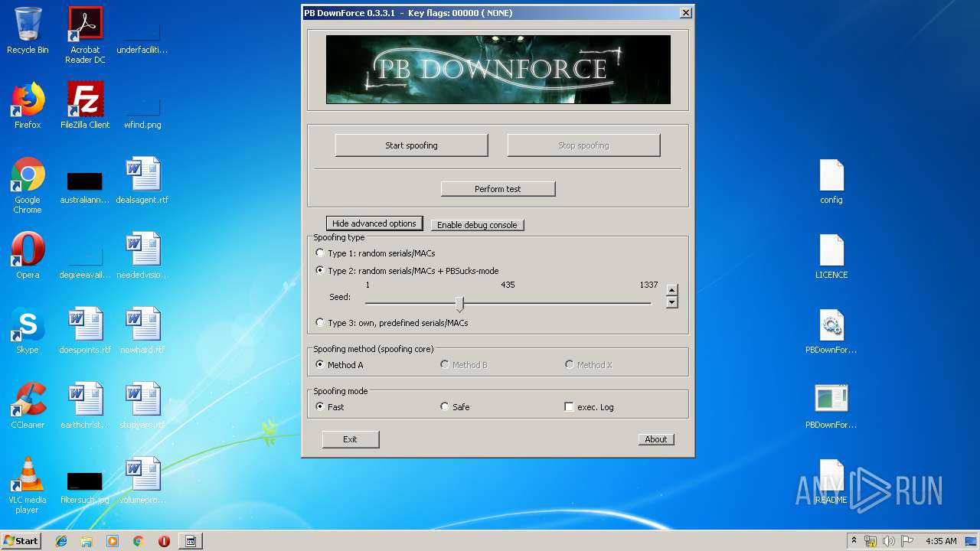Open media player taskbar icon
The image size is (980, 551).
tap(113, 541)
